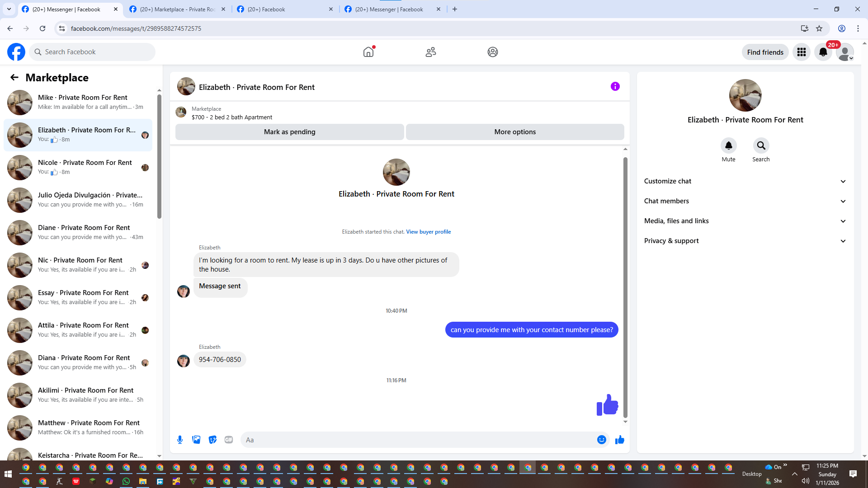868x488 pixels.
Task: Open the Friends icon in top navigation
Action: tap(431, 52)
